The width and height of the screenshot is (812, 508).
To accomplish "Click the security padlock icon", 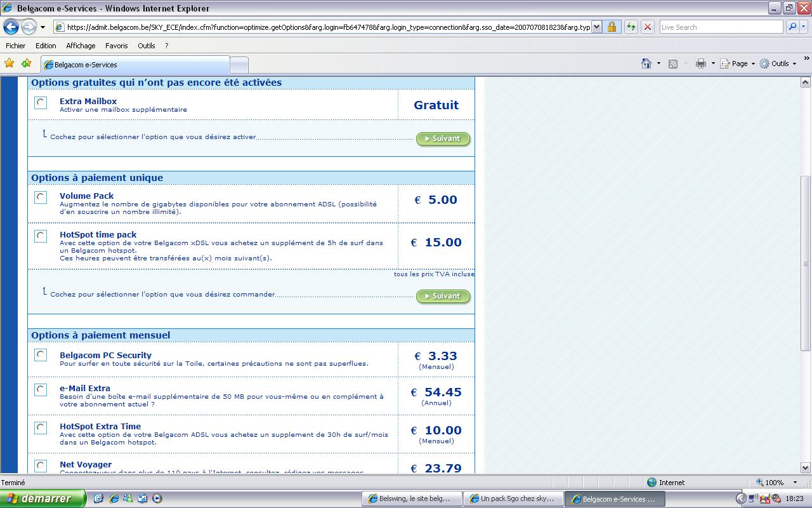I will point(612,27).
